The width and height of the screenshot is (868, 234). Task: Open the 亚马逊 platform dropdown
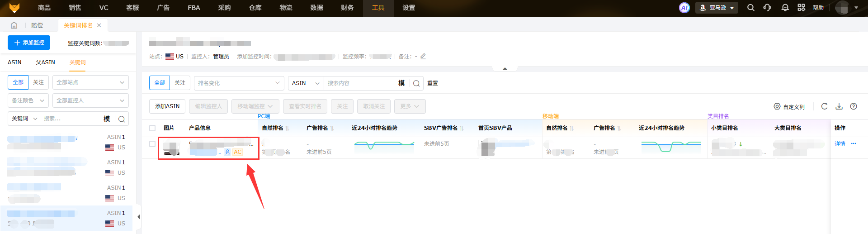pos(717,8)
